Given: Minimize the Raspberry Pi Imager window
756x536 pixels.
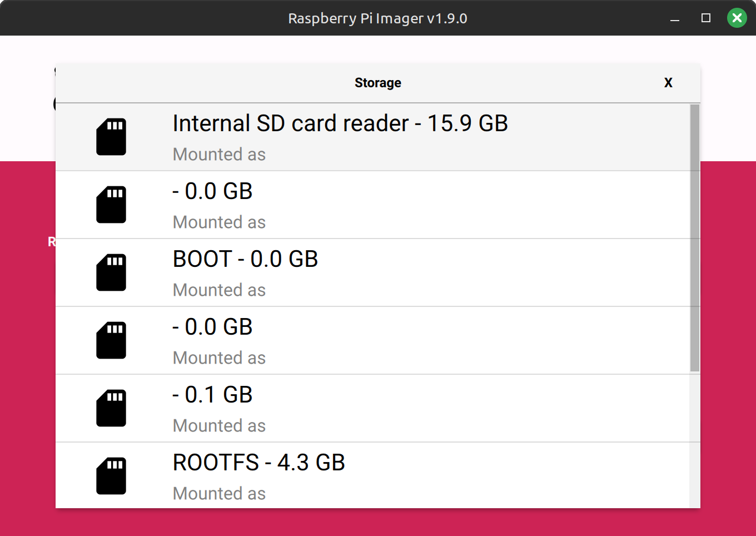Looking at the screenshot, I should click(675, 18).
